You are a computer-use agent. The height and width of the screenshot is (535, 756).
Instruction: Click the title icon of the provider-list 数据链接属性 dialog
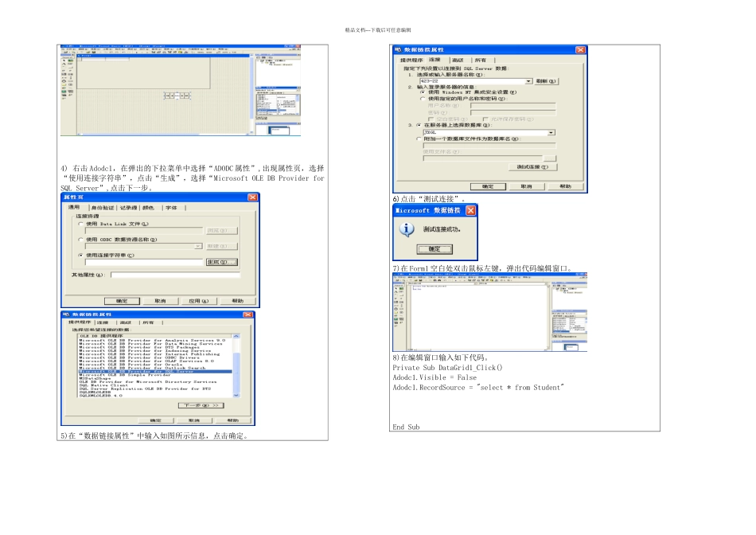click(x=67, y=314)
